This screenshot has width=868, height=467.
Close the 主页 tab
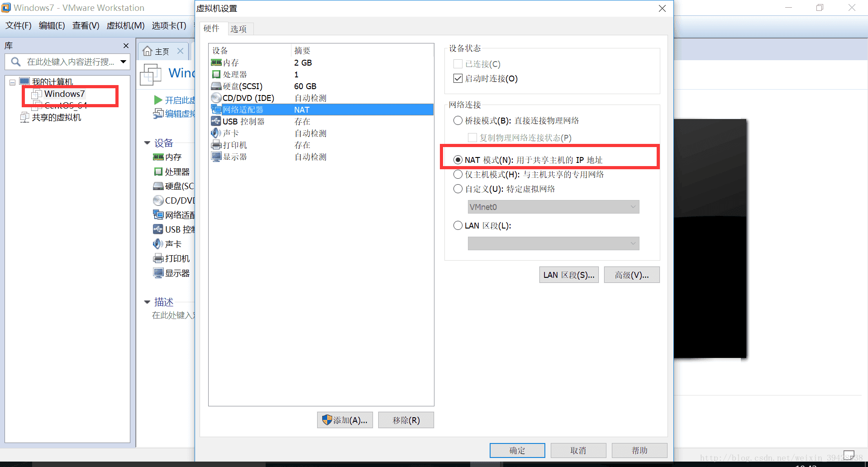point(180,51)
